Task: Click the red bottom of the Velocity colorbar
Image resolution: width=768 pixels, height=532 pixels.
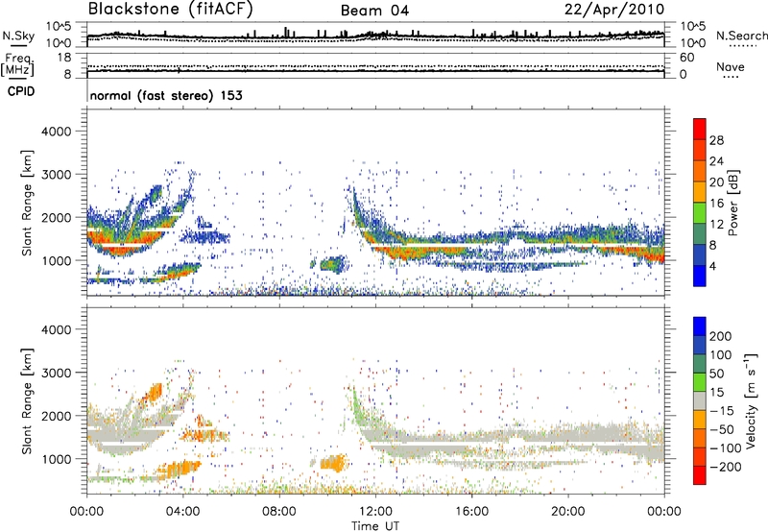Action: [700, 475]
